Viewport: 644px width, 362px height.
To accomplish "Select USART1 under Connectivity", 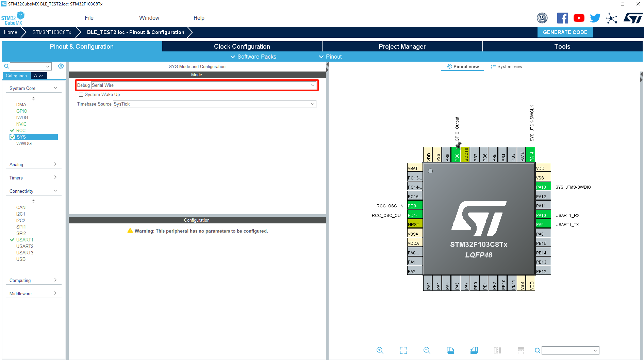I will click(25, 240).
